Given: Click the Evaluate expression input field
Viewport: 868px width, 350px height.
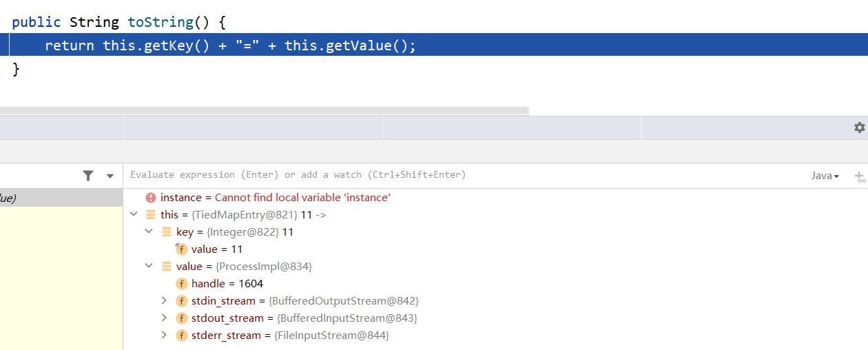Looking at the screenshot, I should 413,175.
